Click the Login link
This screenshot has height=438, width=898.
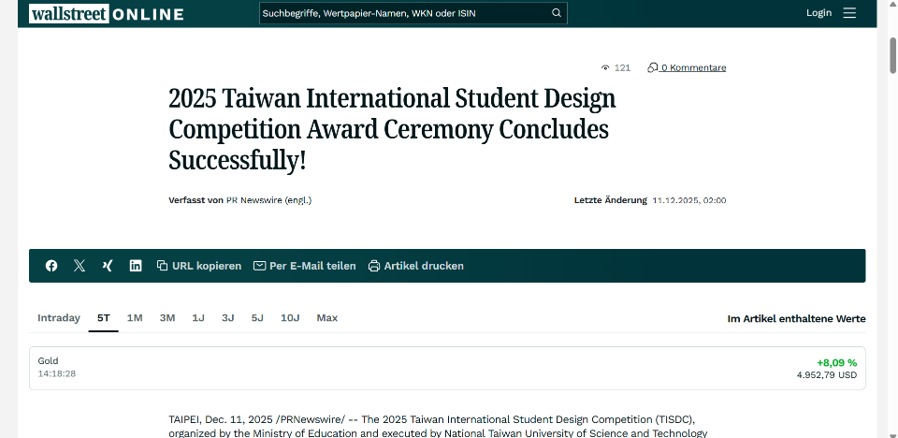[x=818, y=13]
